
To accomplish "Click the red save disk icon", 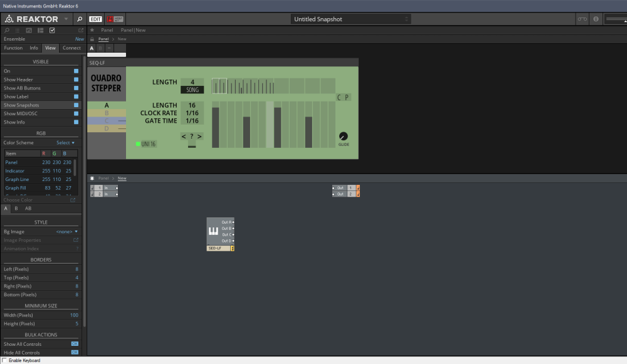I will pyautogui.click(x=110, y=19).
